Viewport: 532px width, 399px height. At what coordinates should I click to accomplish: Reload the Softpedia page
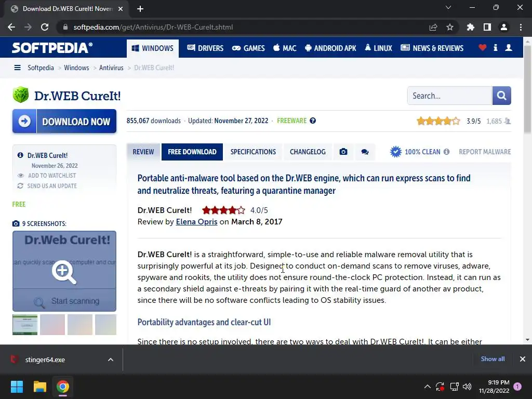(x=45, y=27)
